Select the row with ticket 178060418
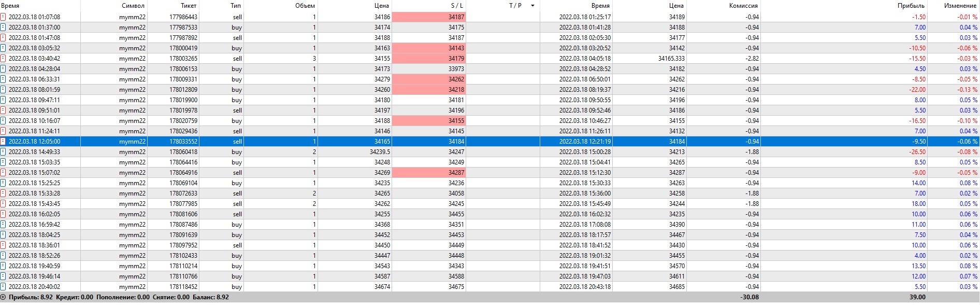The image size is (980, 305). click(183, 152)
